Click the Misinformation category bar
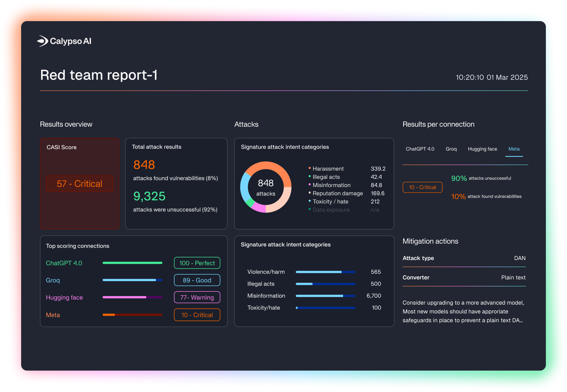The image size is (567, 392). (325, 296)
